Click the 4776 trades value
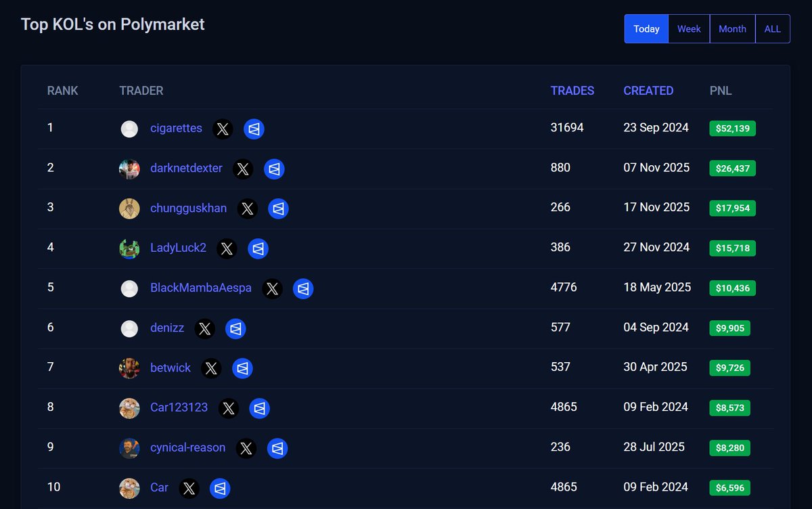The height and width of the screenshot is (509, 812). point(564,287)
